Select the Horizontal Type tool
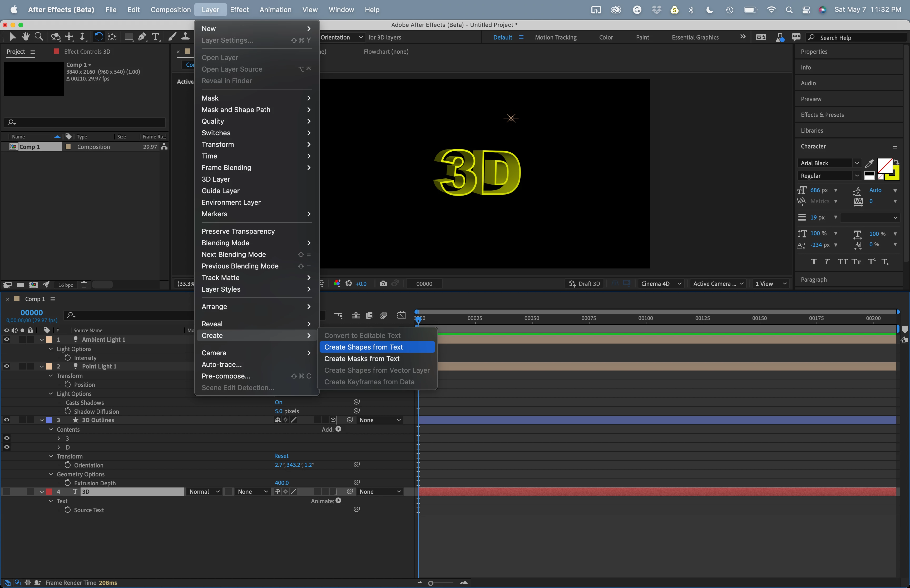Viewport: 910px width, 588px height. pyautogui.click(x=155, y=37)
